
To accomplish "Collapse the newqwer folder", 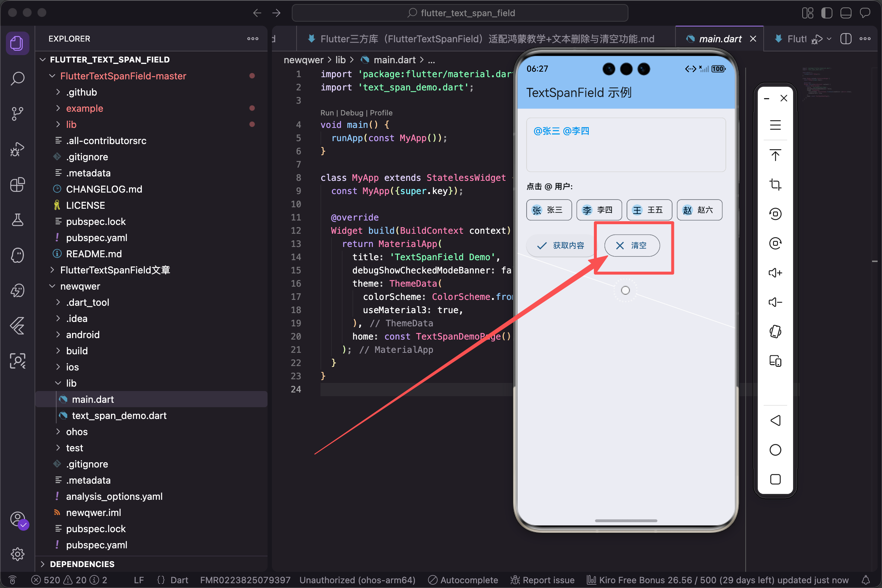I will 80,286.
